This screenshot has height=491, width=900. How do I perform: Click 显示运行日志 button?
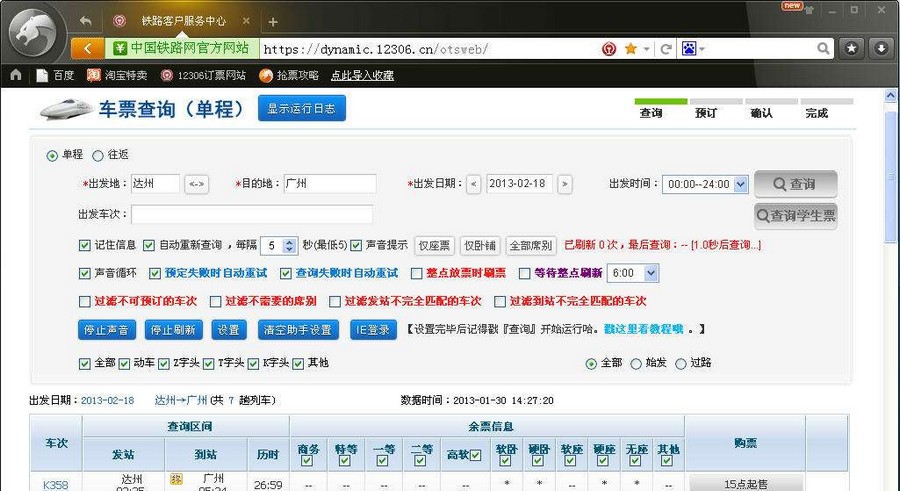pos(301,109)
